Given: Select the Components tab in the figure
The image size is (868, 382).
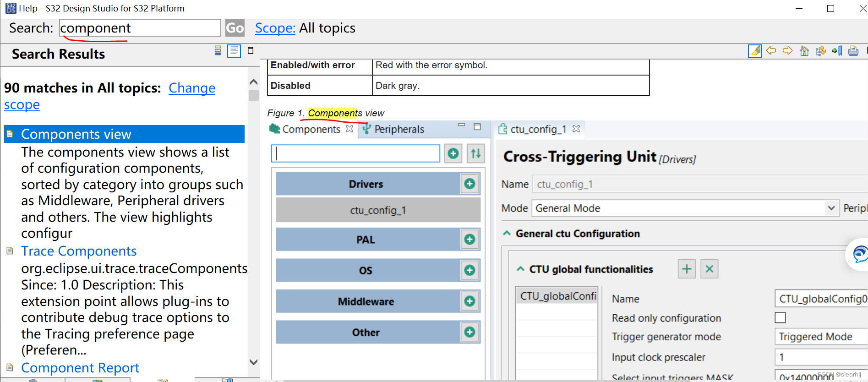Looking at the screenshot, I should click(x=311, y=129).
